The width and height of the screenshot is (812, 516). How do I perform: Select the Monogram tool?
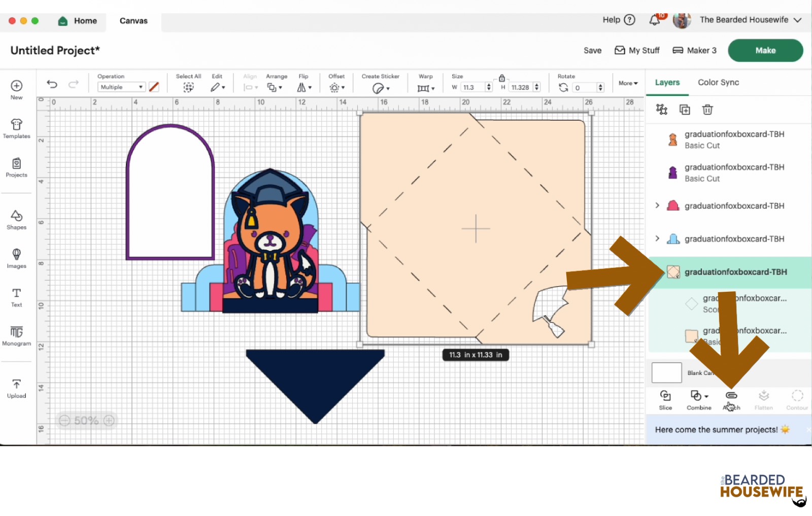[x=16, y=336]
